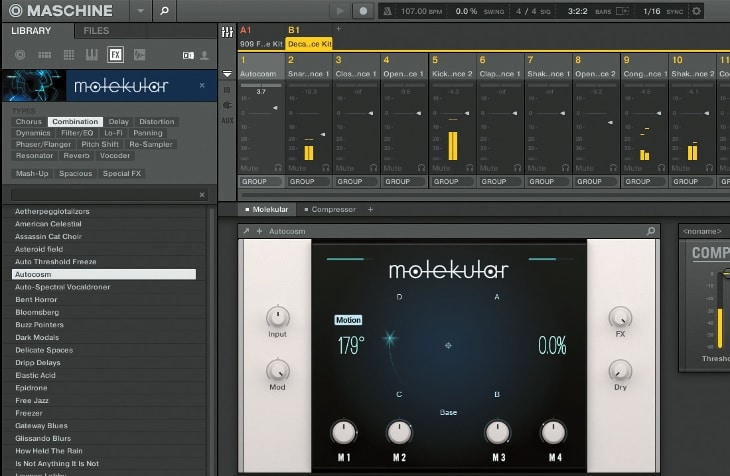Viewport: 730px width, 476px height.
Task: Click the Molekular Input knob
Action: [x=277, y=318]
